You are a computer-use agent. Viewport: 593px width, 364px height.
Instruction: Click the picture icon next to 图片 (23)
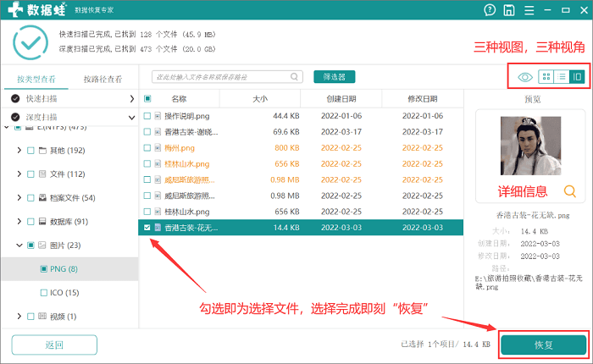pos(42,245)
